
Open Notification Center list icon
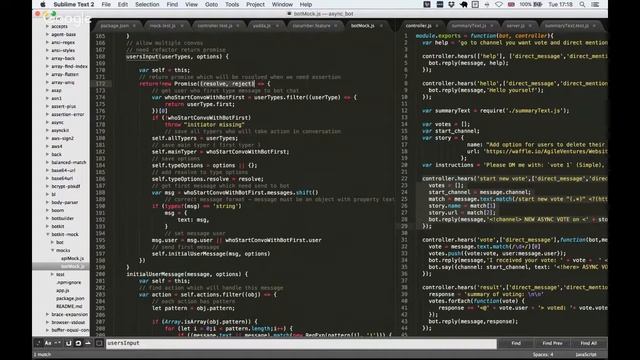(596, 4)
